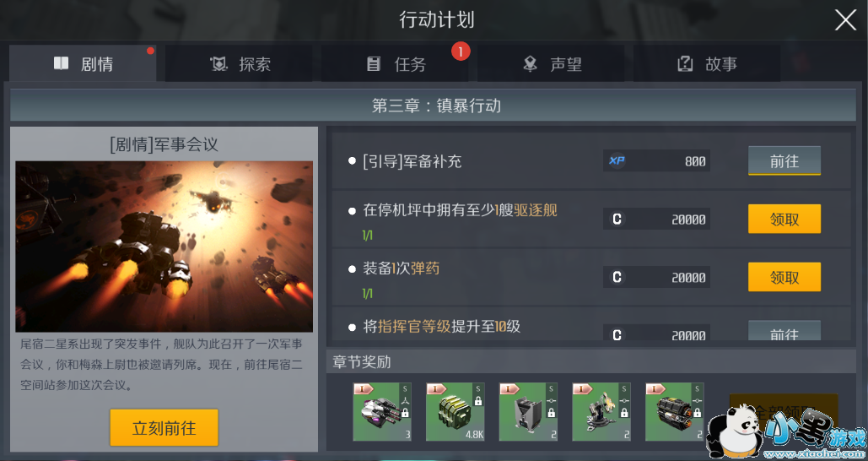This screenshot has width=868, height=461.
Task: Claim reward with 领取 for 驱逐舰 task
Action: (784, 219)
